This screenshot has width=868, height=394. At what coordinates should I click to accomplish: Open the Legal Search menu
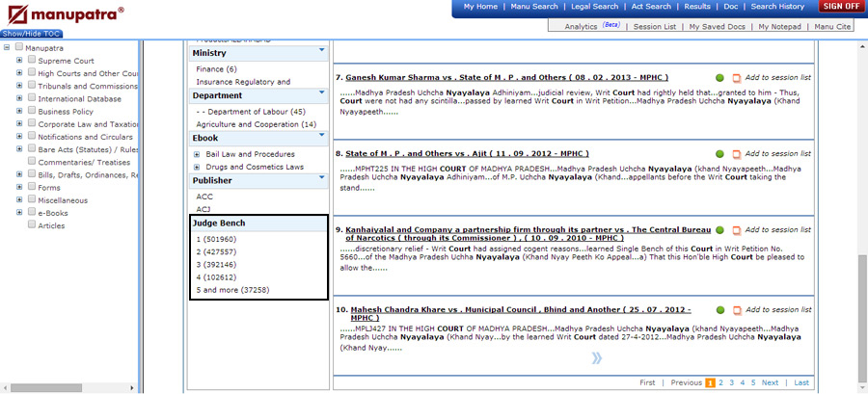pos(594,7)
